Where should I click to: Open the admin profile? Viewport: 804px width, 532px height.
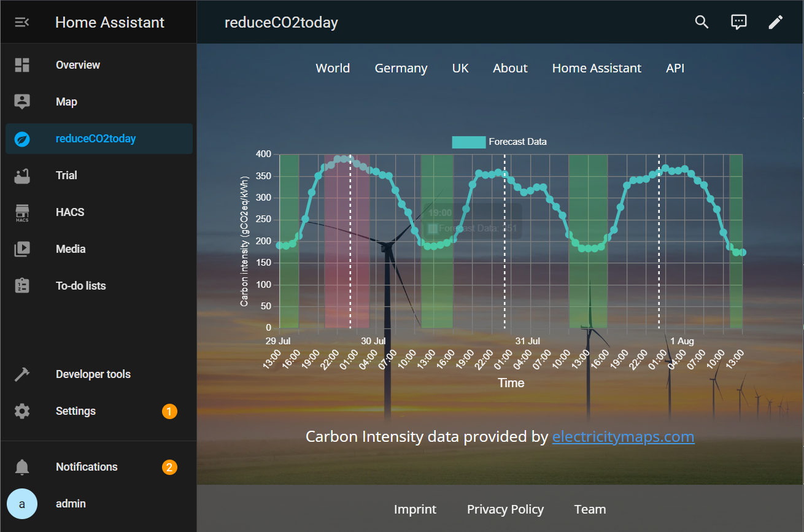pyautogui.click(x=99, y=504)
